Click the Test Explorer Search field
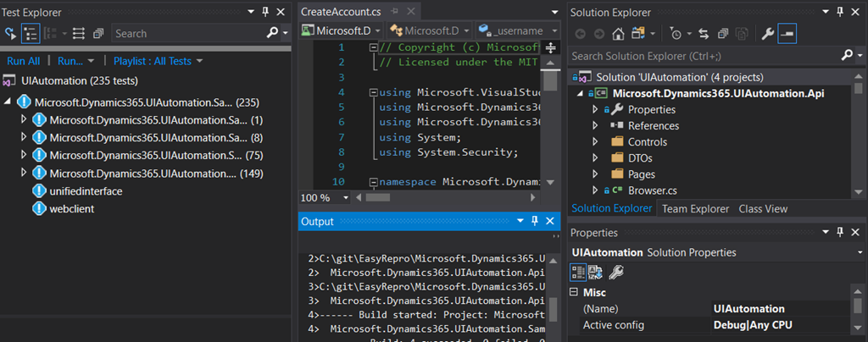868x342 pixels. (x=187, y=33)
